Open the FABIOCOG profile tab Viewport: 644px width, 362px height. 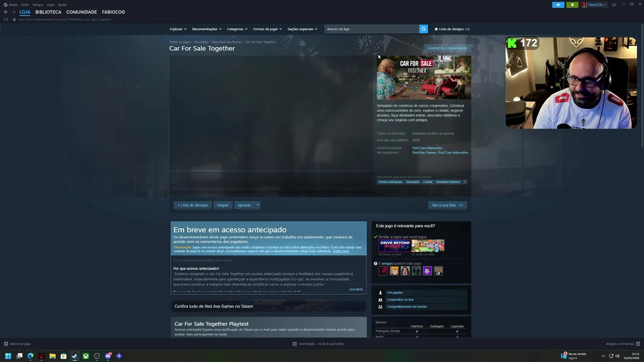[113, 12]
